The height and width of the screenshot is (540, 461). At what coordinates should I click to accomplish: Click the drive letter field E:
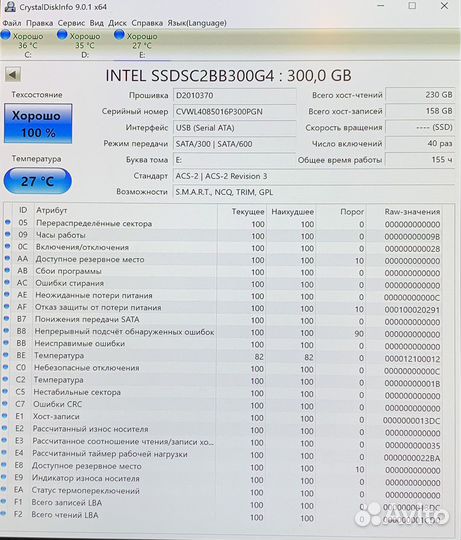point(234,160)
